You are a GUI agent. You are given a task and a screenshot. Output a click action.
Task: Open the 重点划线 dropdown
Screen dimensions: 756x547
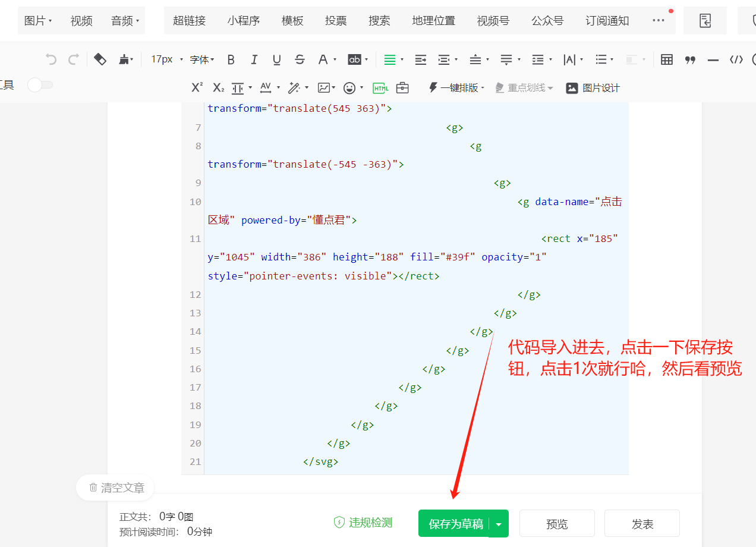524,87
